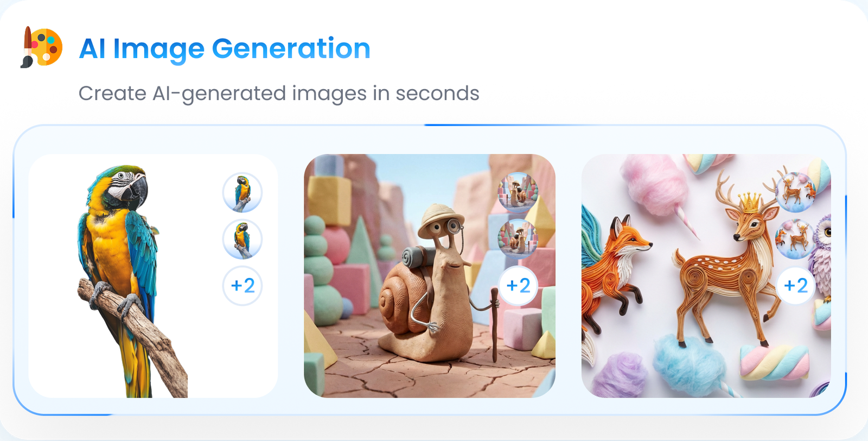The image size is (868, 441).
Task: Reveal +2 more on the deer card
Action: [796, 286]
